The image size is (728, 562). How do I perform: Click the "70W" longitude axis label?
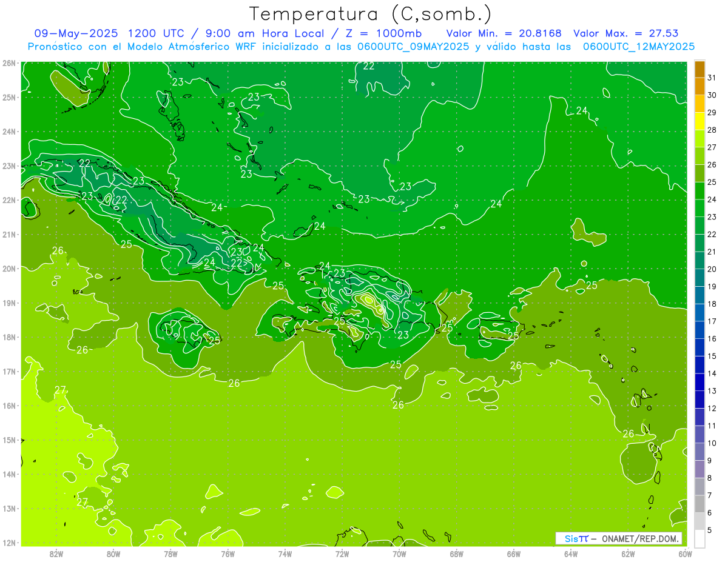pos(399,554)
